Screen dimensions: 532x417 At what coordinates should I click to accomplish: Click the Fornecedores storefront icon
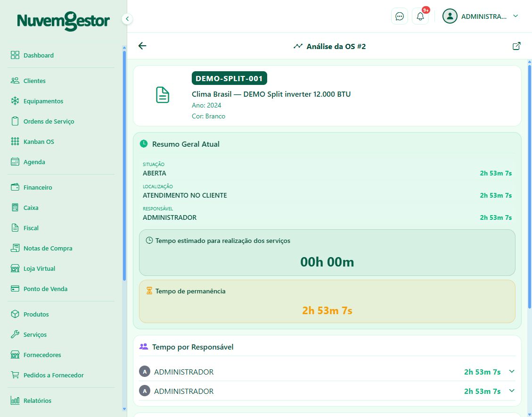tap(15, 355)
